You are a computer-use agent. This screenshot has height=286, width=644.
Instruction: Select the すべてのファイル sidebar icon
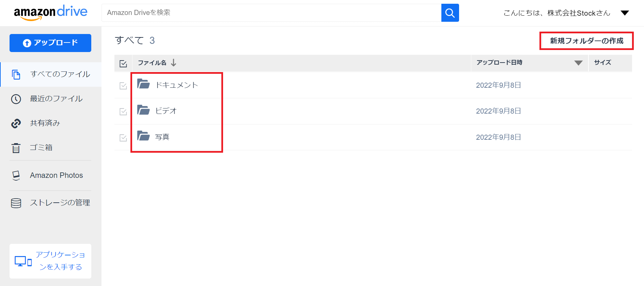(16, 74)
